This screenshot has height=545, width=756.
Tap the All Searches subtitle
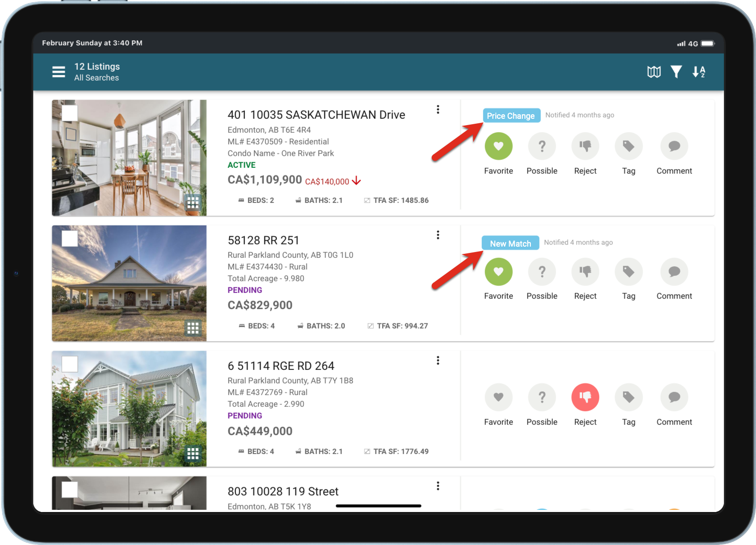[x=96, y=78]
